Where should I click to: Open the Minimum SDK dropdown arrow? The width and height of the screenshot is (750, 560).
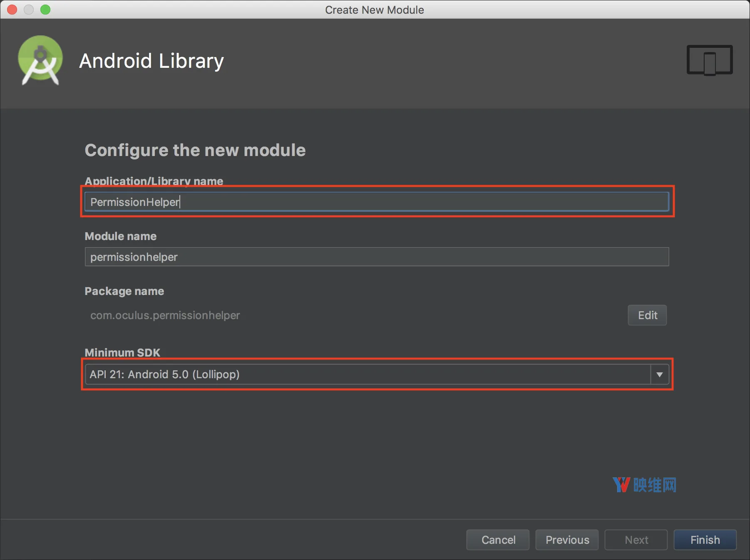(x=660, y=374)
